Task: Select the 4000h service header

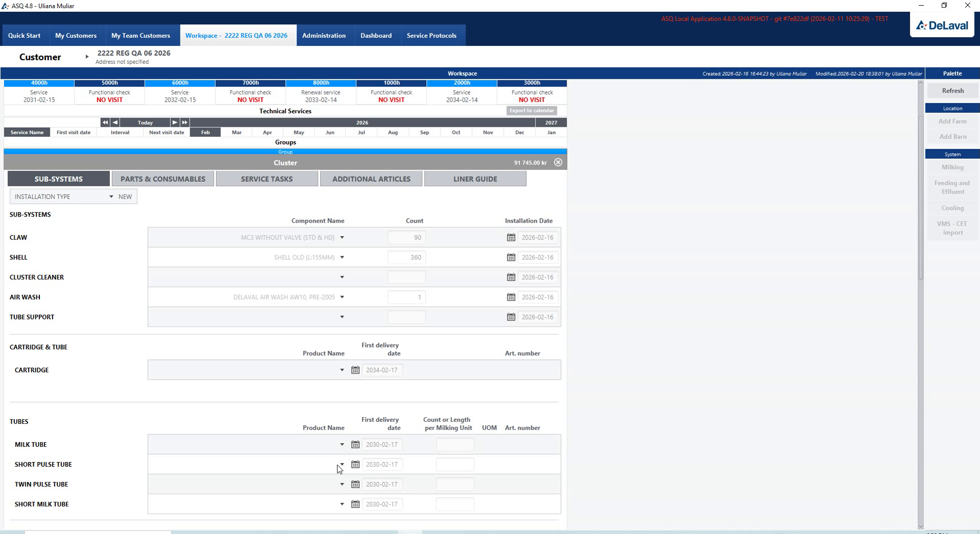Action: click(x=39, y=83)
